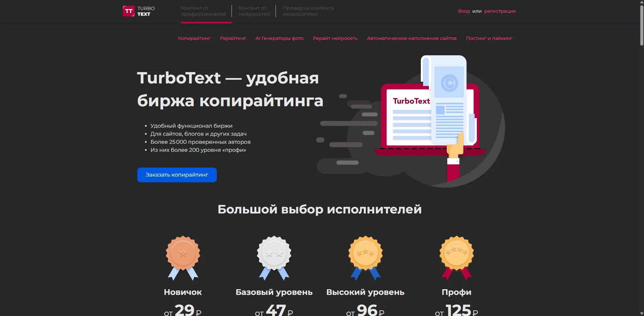Image resolution: width=644 pixels, height=316 pixels.
Task: Open Автоматическое наполнение сайтов link
Action: 412,38
